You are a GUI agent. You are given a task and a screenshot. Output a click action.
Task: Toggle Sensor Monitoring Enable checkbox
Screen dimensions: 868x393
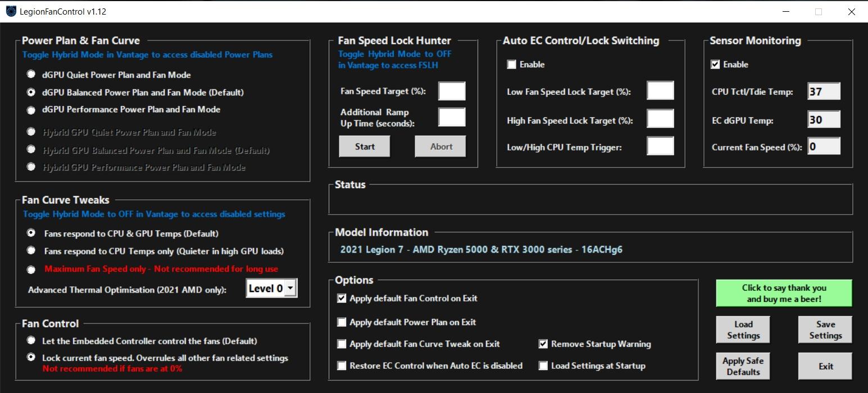pyautogui.click(x=715, y=65)
